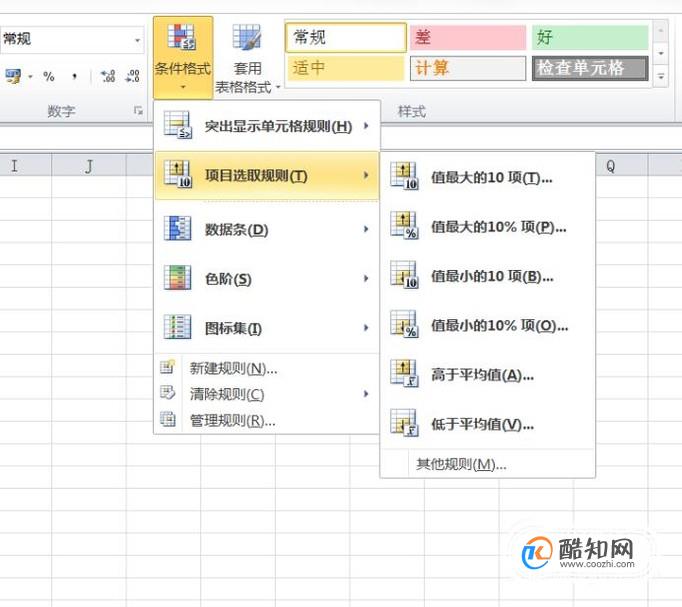The width and height of the screenshot is (682, 607).
Task: Click the 项目选取规则 menu icon
Action: tap(177, 175)
